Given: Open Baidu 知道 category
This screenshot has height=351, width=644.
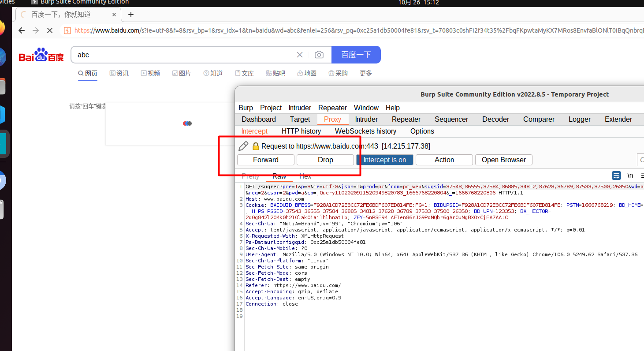Looking at the screenshot, I should point(213,73).
